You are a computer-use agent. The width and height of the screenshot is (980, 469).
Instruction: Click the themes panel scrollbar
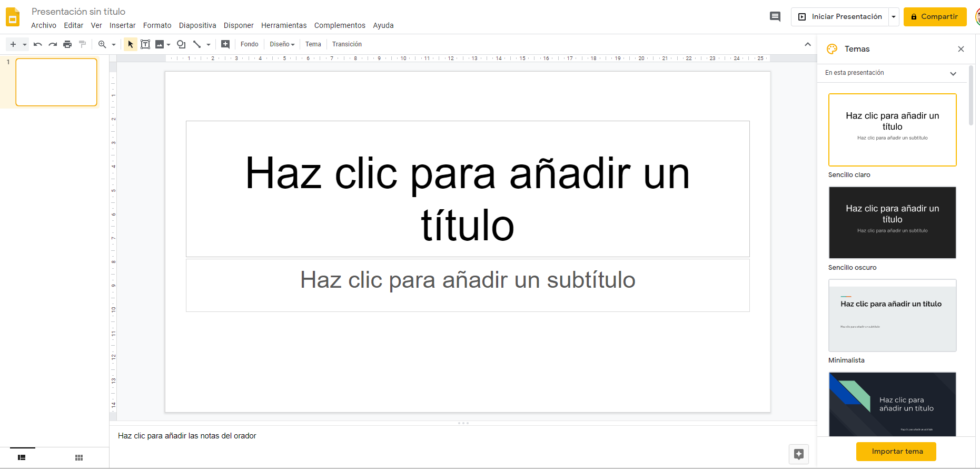pos(971,95)
